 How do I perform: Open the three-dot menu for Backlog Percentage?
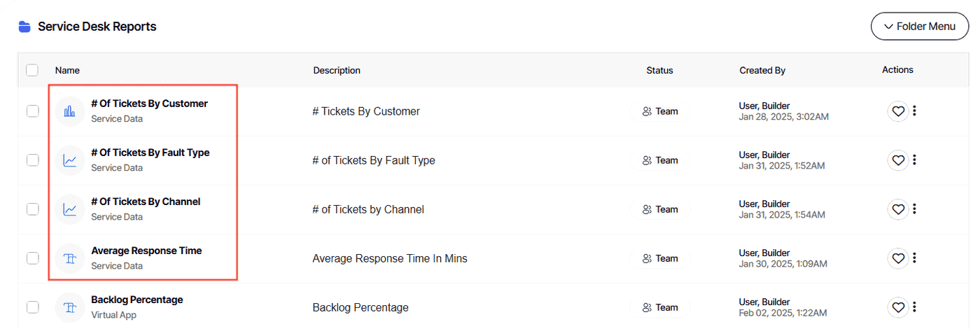915,307
